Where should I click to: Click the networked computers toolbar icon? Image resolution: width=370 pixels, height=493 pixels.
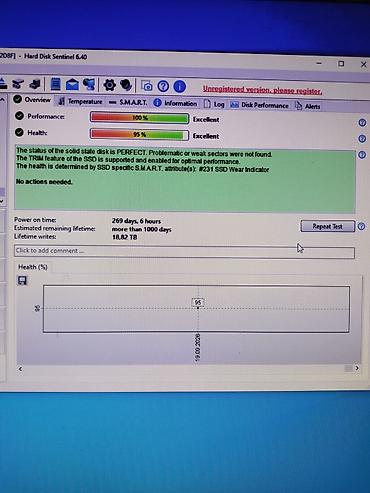point(89,84)
